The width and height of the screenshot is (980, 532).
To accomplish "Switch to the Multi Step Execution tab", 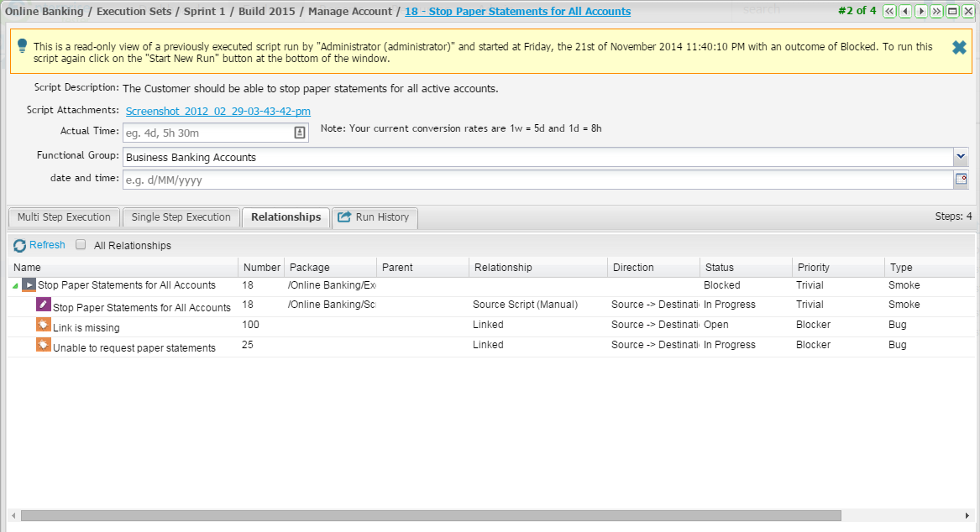I will (64, 217).
